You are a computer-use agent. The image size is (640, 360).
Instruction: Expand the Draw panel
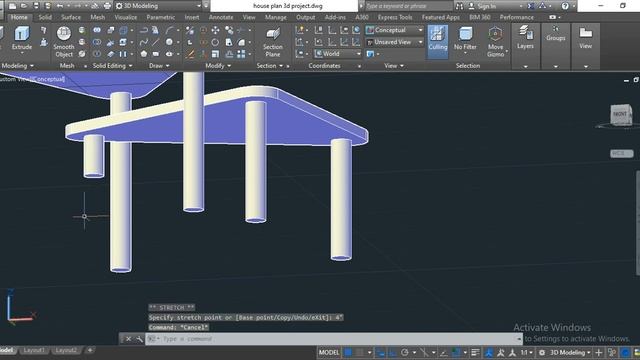coord(159,66)
